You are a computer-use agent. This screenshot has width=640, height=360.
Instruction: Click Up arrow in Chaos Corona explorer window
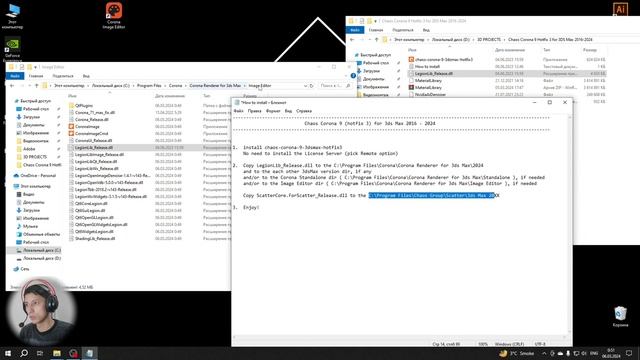(376, 40)
